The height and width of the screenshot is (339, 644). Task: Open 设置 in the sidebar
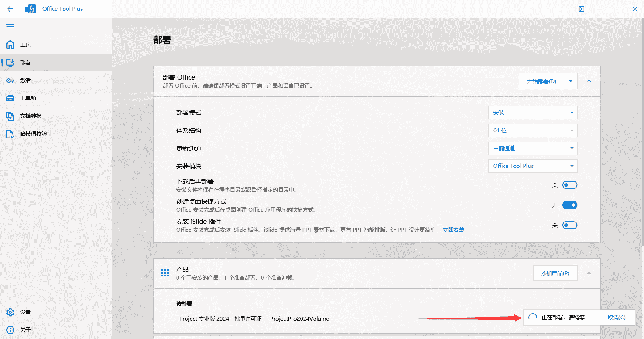(x=56, y=312)
